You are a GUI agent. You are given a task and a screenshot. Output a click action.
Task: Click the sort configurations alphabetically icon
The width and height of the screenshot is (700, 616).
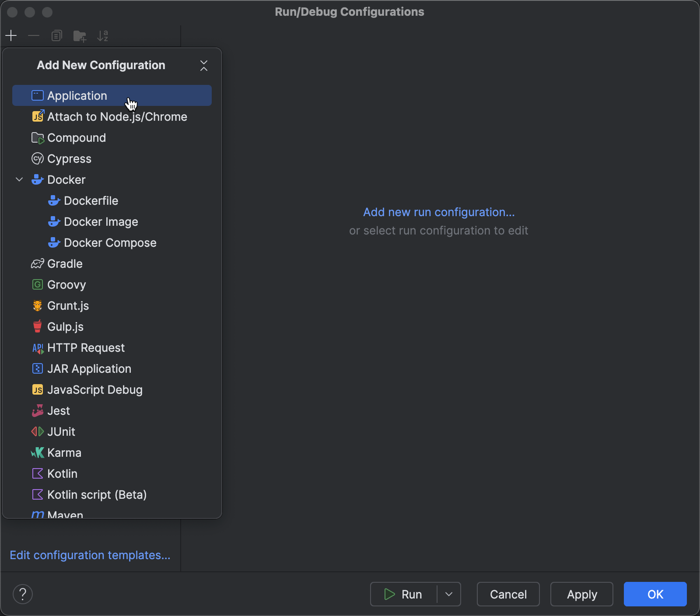103,35
